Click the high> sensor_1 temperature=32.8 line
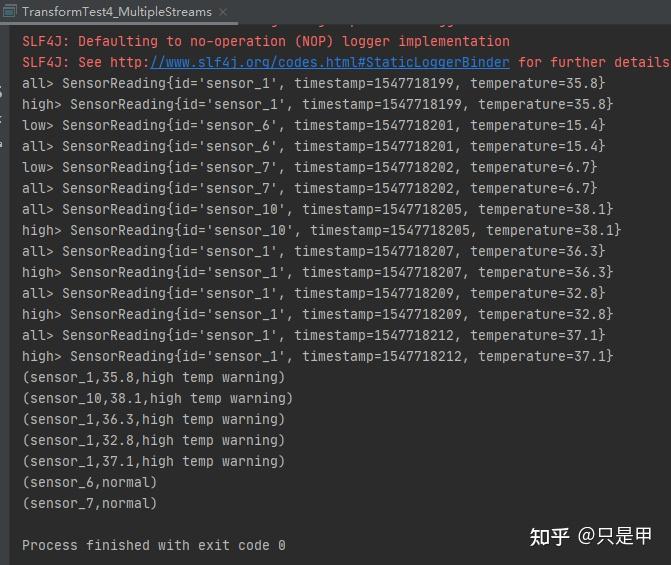 pos(317,314)
